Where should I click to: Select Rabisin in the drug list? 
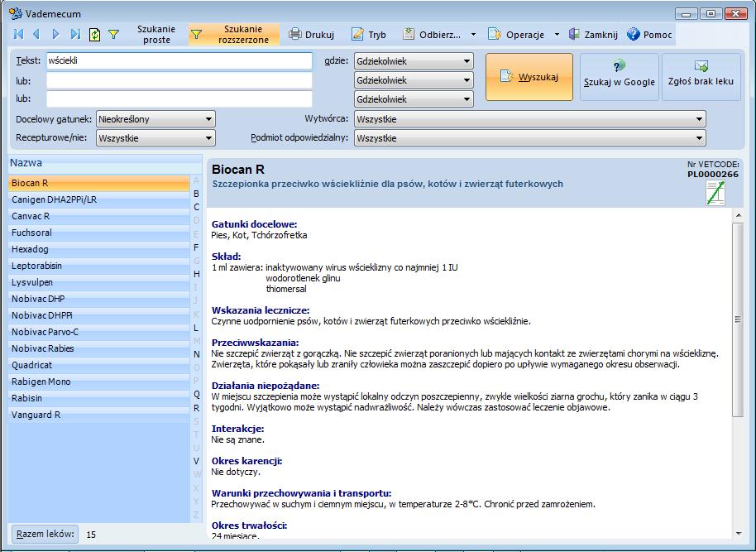[98, 398]
